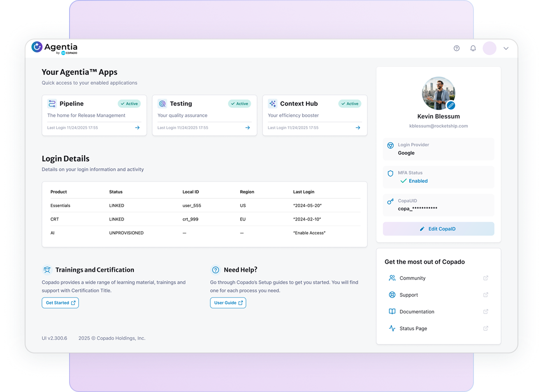Click the Support lifebuoy icon

tap(392, 295)
